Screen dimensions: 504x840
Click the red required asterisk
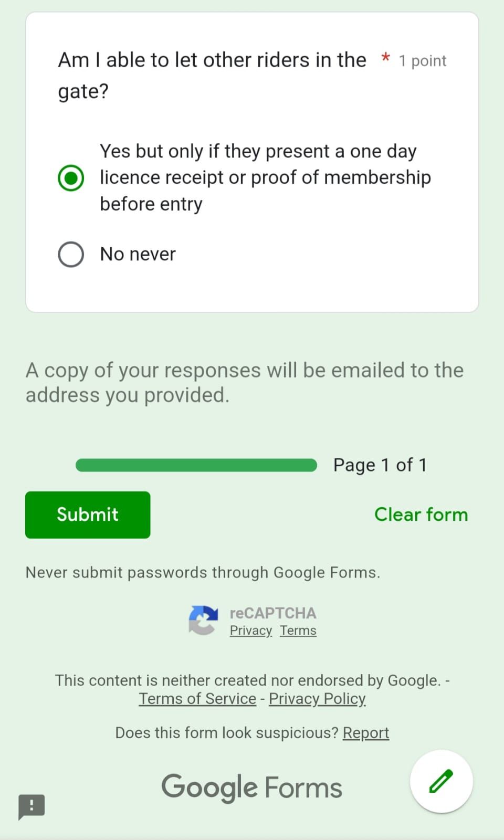pyautogui.click(x=385, y=58)
